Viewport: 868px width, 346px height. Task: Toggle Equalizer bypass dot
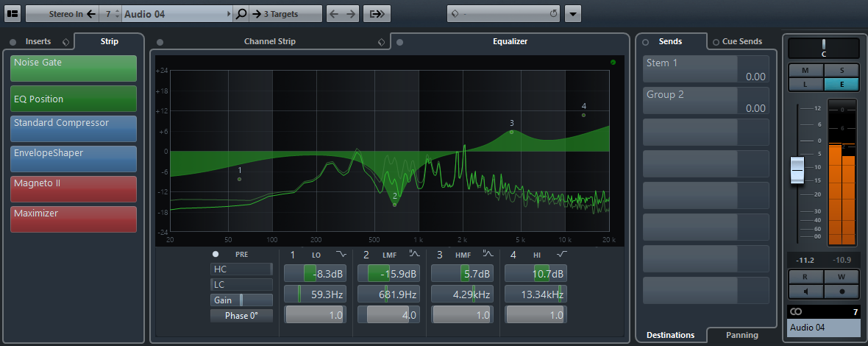(399, 42)
